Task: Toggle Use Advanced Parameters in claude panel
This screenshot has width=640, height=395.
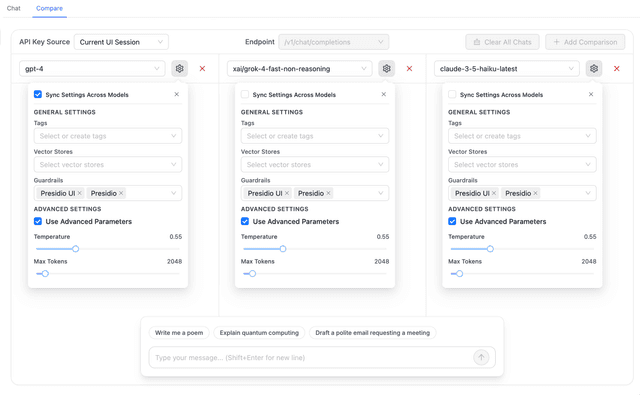Action: pos(452,222)
